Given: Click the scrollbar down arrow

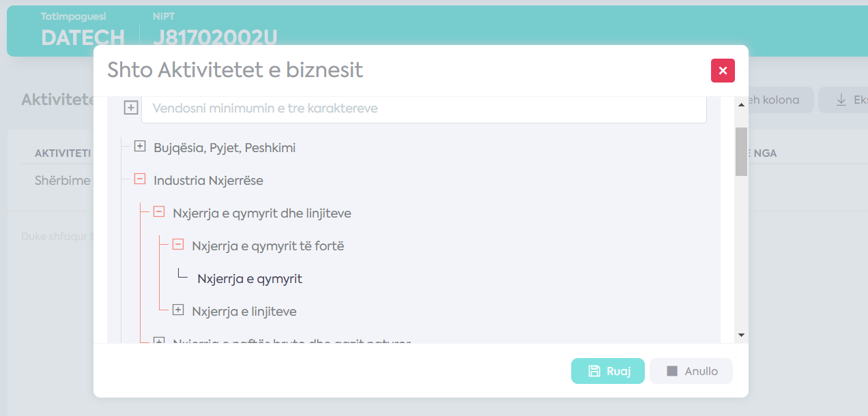Looking at the screenshot, I should tap(741, 335).
